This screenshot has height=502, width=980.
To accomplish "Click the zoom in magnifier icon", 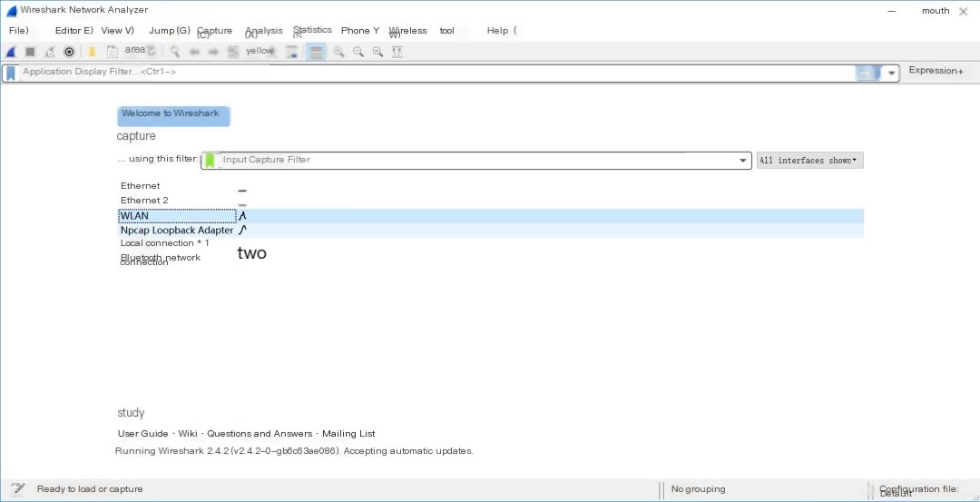I will pos(338,52).
